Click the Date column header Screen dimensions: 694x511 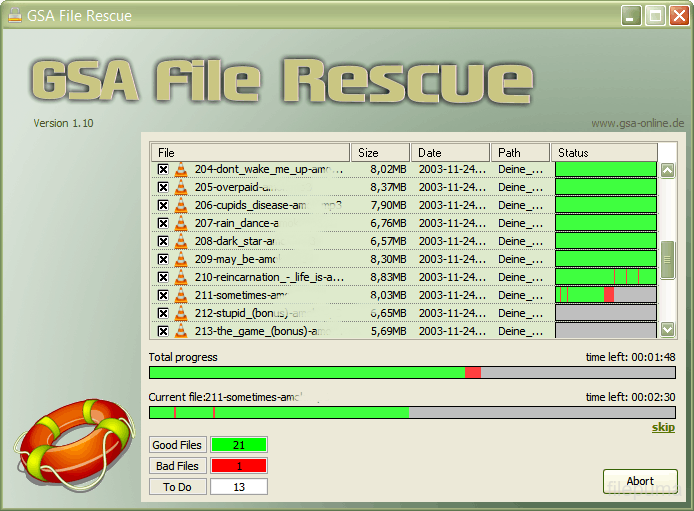point(450,152)
